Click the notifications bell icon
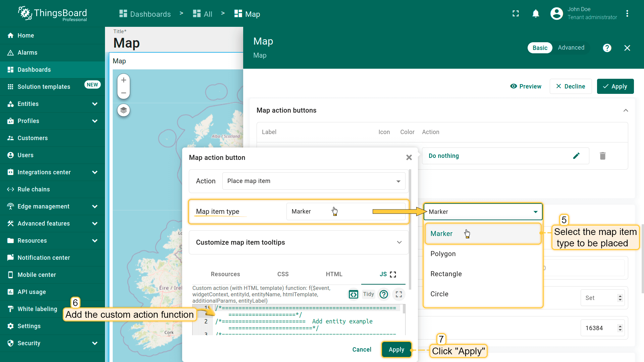644x362 pixels. [536, 13]
